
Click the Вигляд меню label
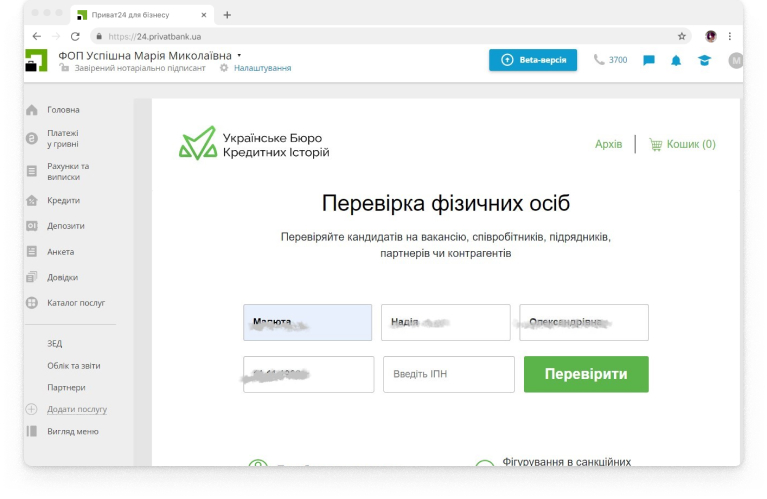(73, 431)
